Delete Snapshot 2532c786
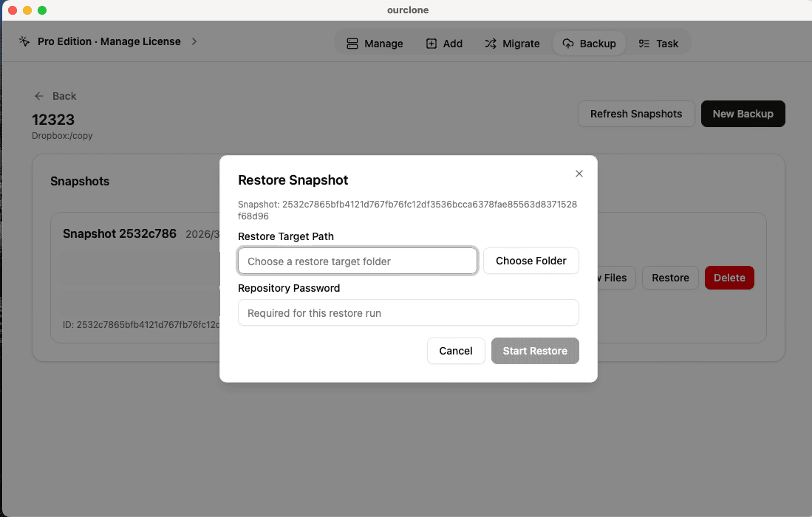The height and width of the screenshot is (517, 812). point(729,278)
